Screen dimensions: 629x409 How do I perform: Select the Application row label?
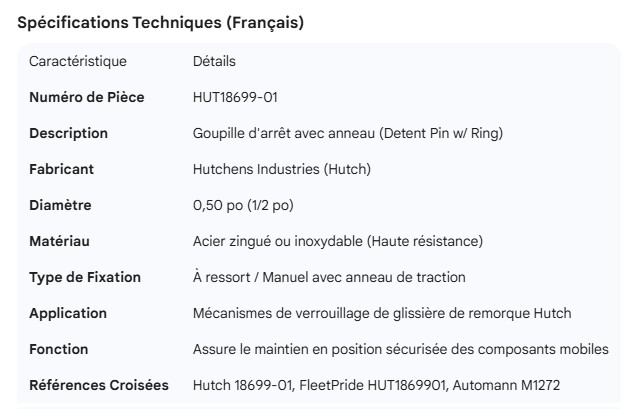coord(68,313)
